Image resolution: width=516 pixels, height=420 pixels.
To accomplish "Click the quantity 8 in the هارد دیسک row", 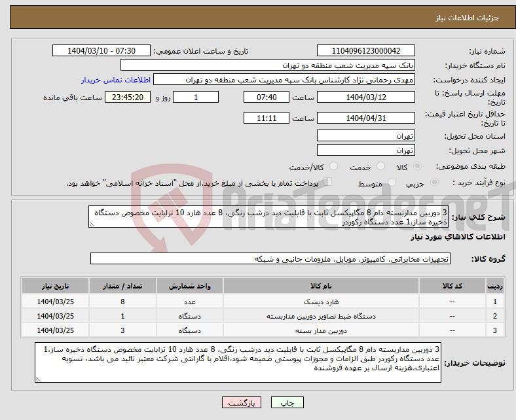I will pyautogui.click(x=122, y=302).
